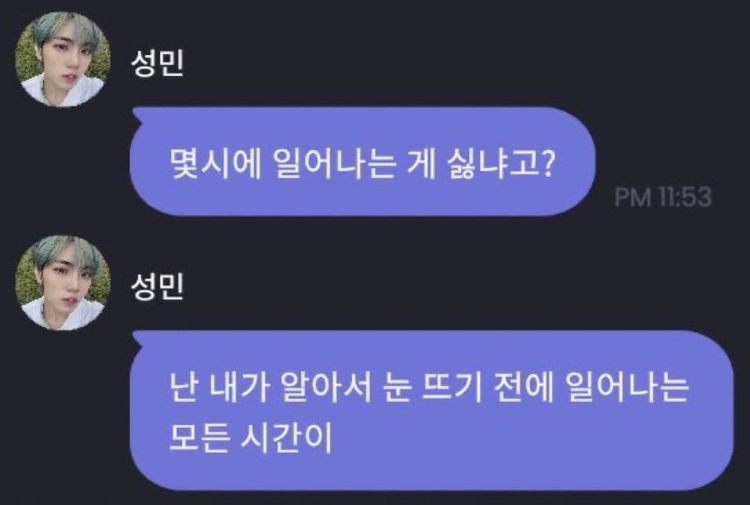Click '눈 뜨기' in the second message
Image resolution: width=750 pixels, height=505 pixels.
(x=433, y=386)
